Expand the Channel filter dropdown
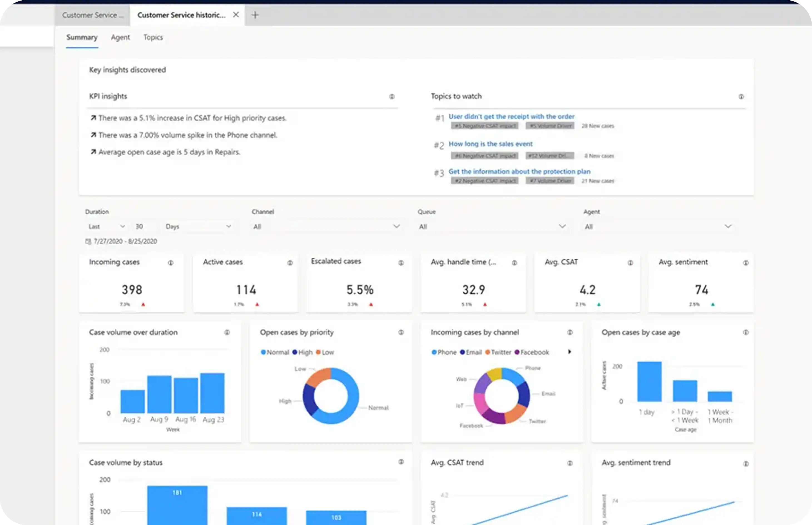 [396, 226]
